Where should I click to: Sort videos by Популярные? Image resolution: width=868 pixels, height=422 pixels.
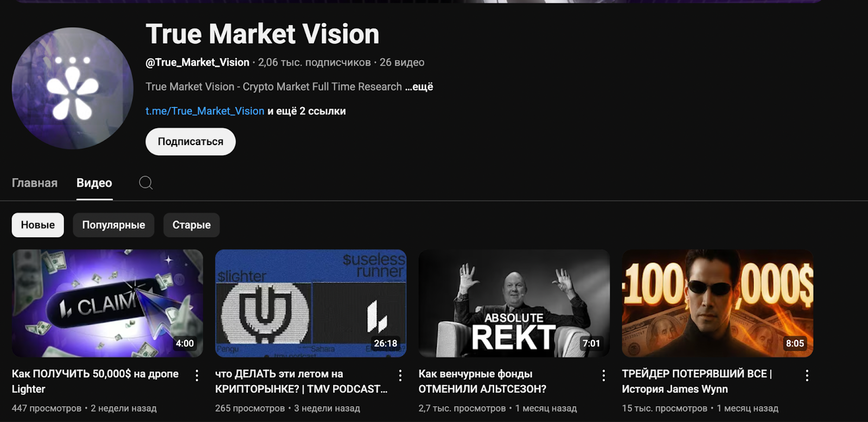(x=114, y=225)
